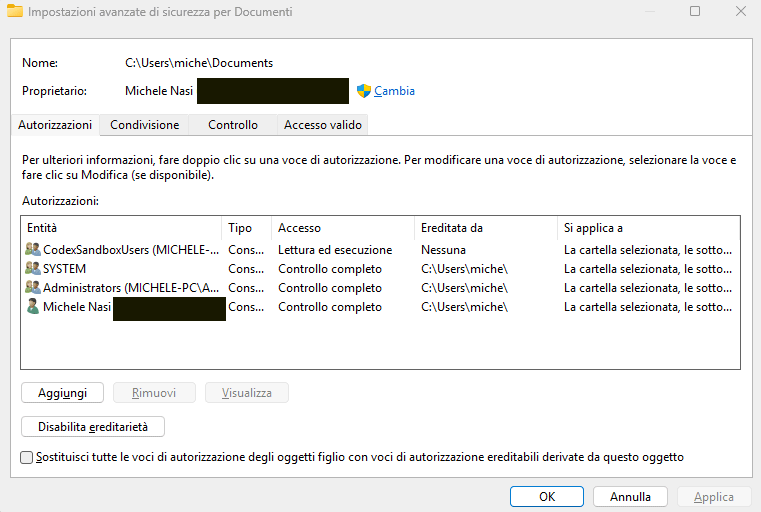761x512 pixels.
Task: Switch to the Autorizzazioni tab
Action: coord(55,125)
